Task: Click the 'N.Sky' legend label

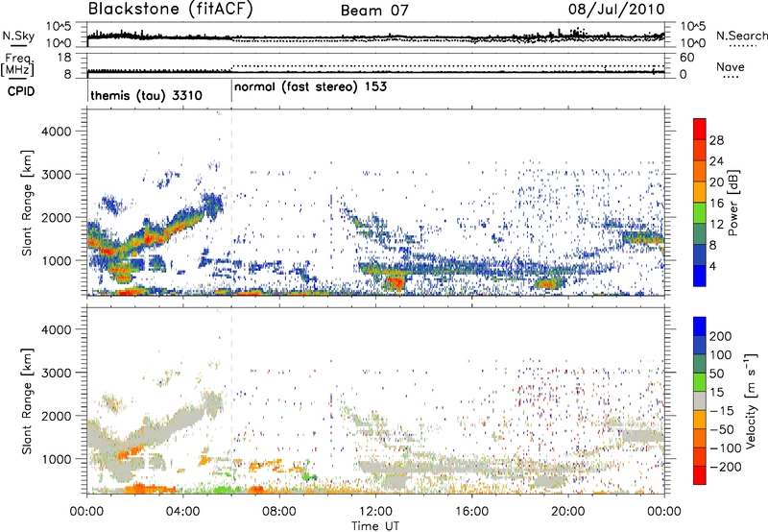Action: pyautogui.click(x=18, y=36)
